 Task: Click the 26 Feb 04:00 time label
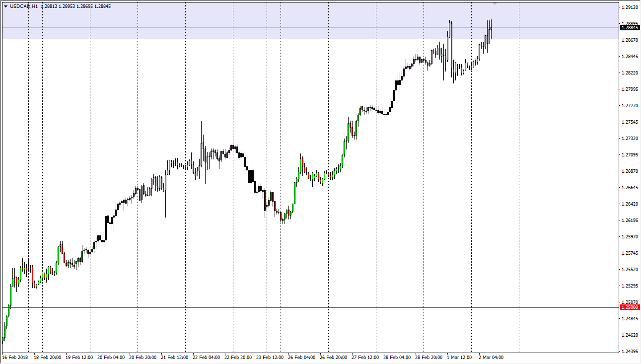click(301, 357)
